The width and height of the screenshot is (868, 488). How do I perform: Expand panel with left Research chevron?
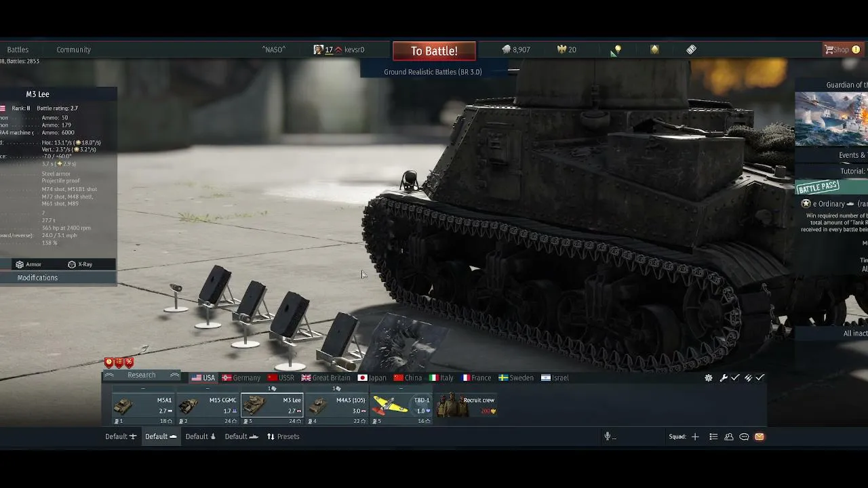pos(108,375)
